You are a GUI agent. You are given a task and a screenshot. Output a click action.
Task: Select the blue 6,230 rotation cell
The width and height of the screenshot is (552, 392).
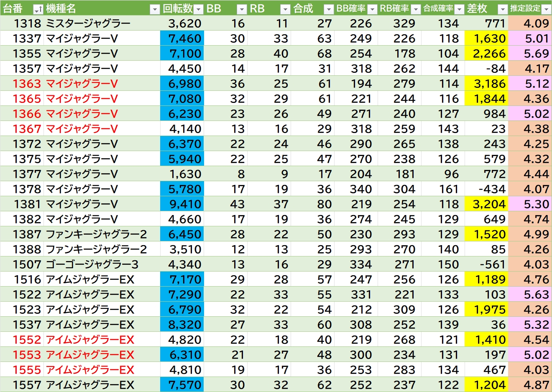coord(182,114)
